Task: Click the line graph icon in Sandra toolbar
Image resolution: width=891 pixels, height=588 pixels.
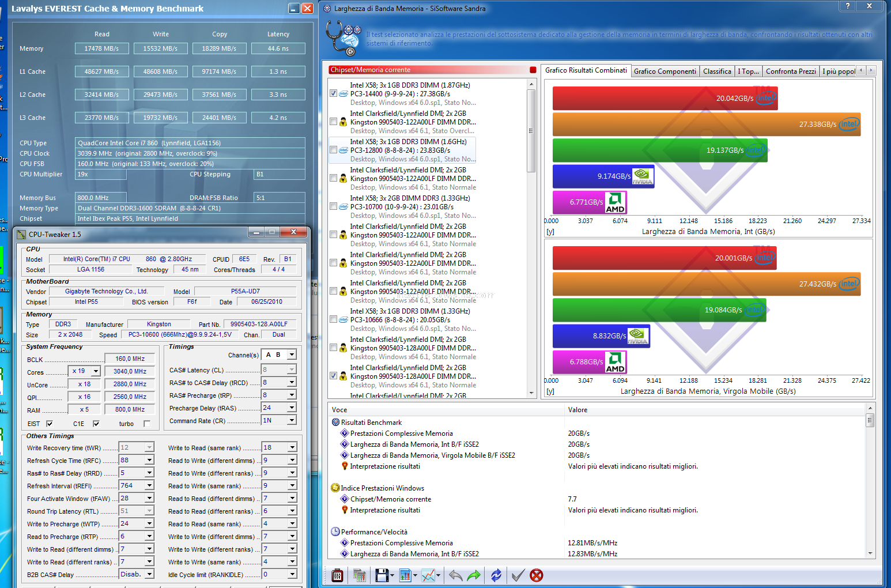Action: [428, 575]
